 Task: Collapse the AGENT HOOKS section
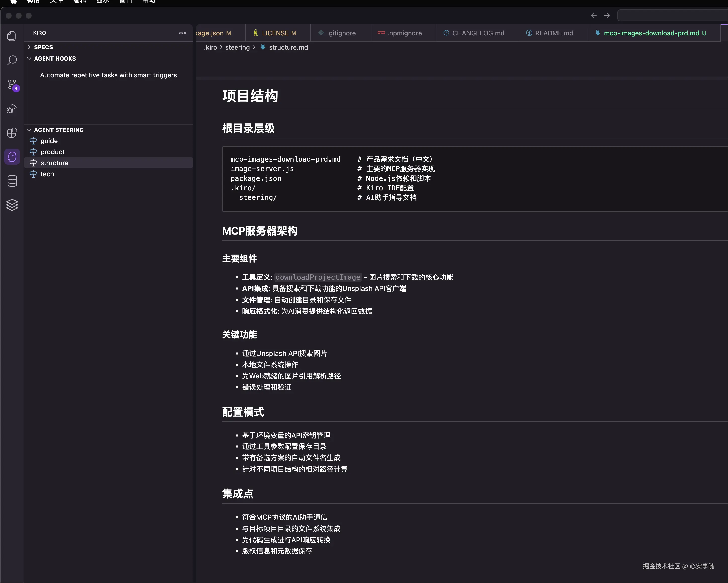pos(55,59)
